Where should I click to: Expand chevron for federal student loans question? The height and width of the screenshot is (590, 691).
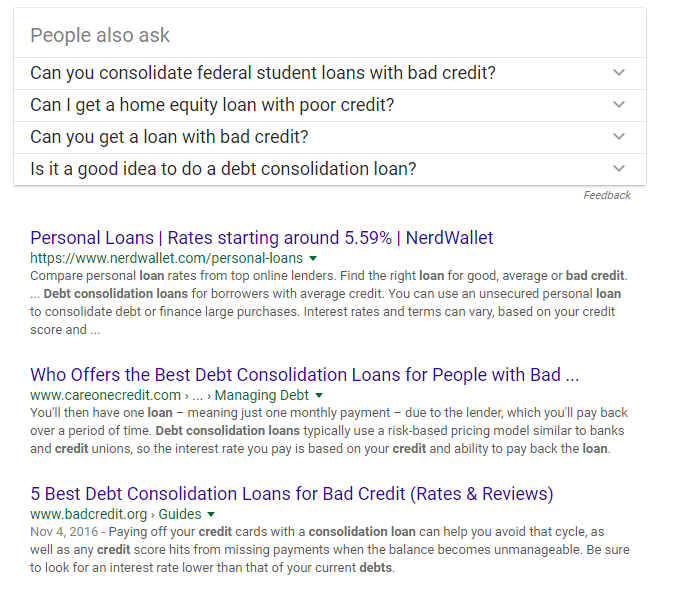pos(619,73)
